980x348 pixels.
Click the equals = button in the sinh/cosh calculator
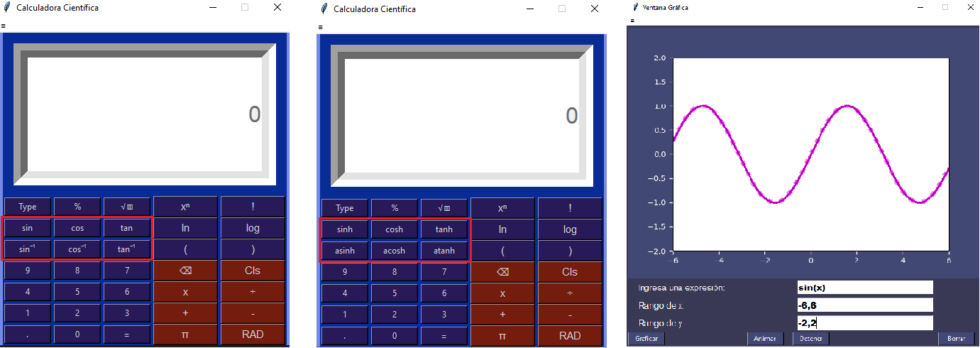444,336
